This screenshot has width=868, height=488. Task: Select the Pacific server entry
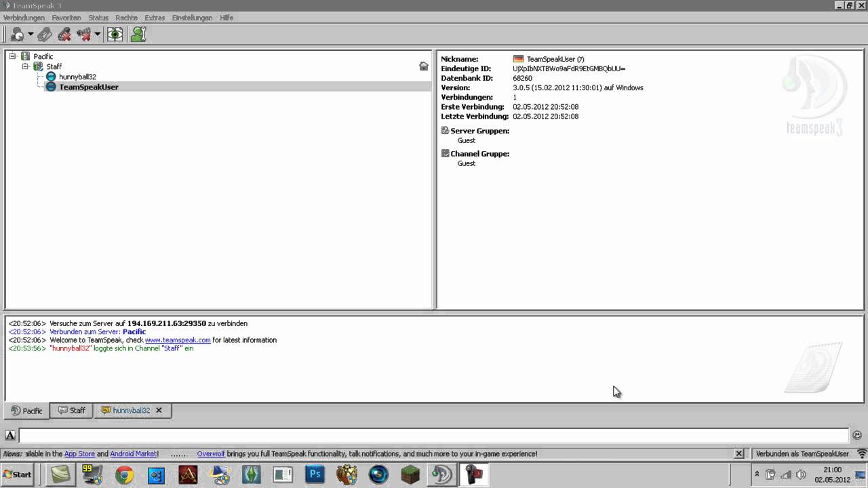coord(43,56)
